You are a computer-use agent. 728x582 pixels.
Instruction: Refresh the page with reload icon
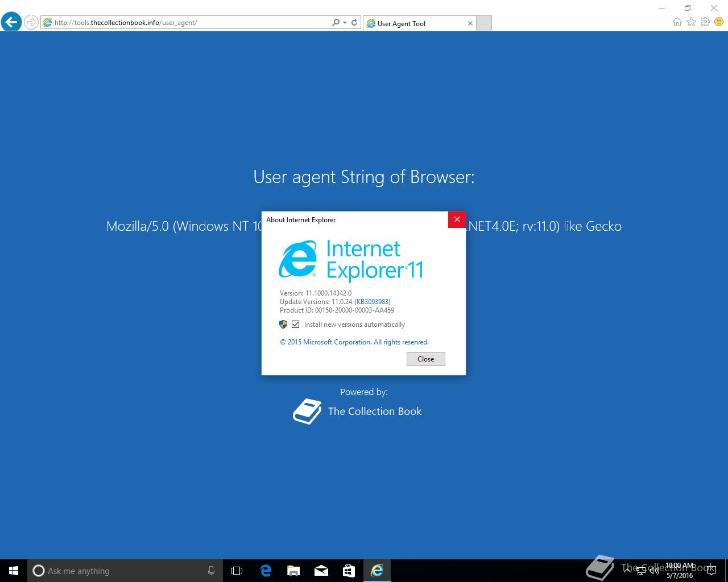tap(354, 23)
